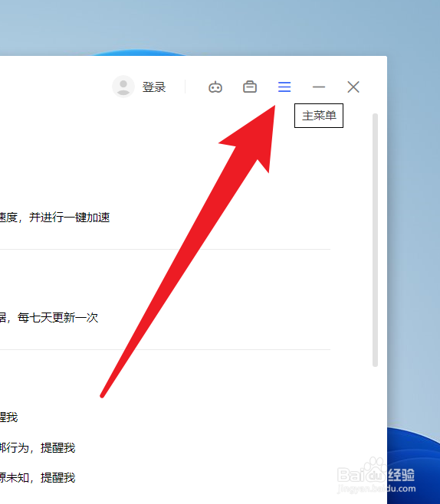Viewport: 440px width, 504px height.
Task: Close the application window
Action: click(x=353, y=87)
